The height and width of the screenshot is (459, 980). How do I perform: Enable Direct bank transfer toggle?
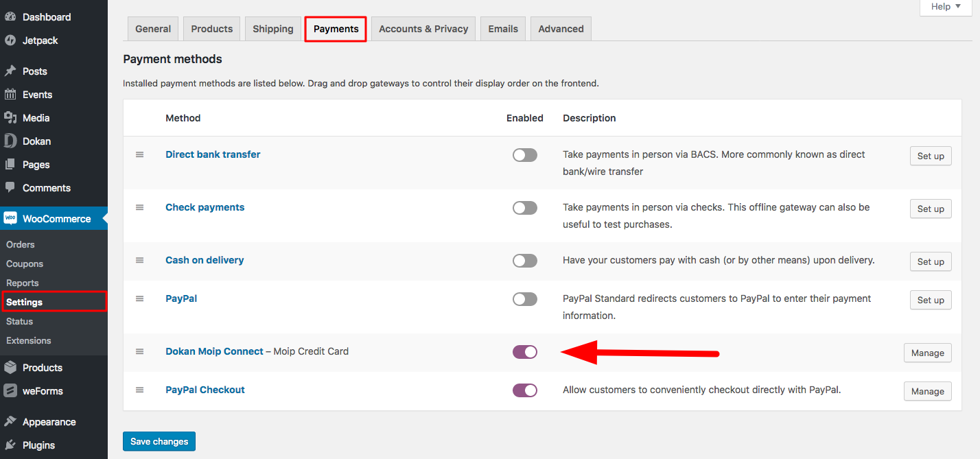[x=525, y=155]
